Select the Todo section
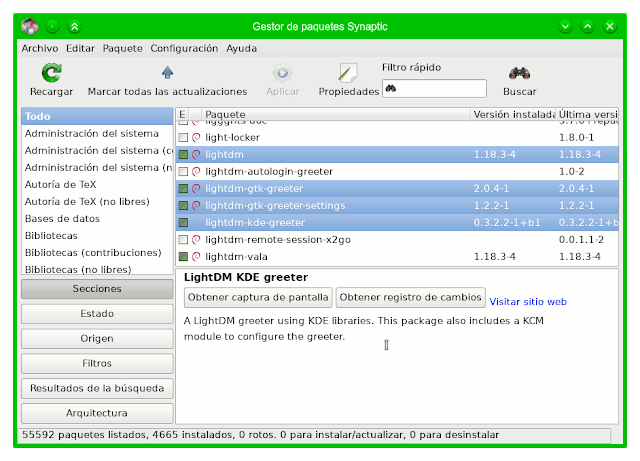The image size is (640, 461). (97, 116)
